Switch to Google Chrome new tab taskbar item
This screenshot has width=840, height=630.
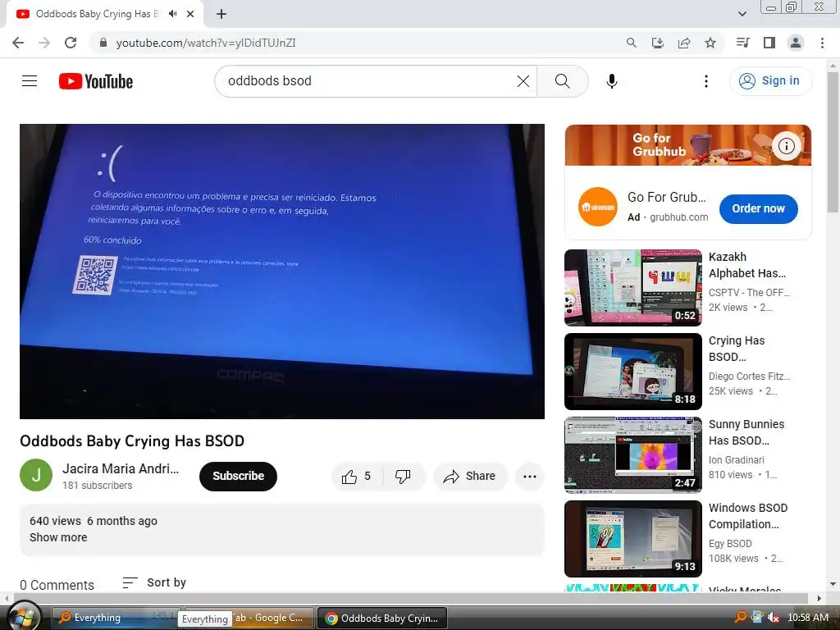coord(248,618)
